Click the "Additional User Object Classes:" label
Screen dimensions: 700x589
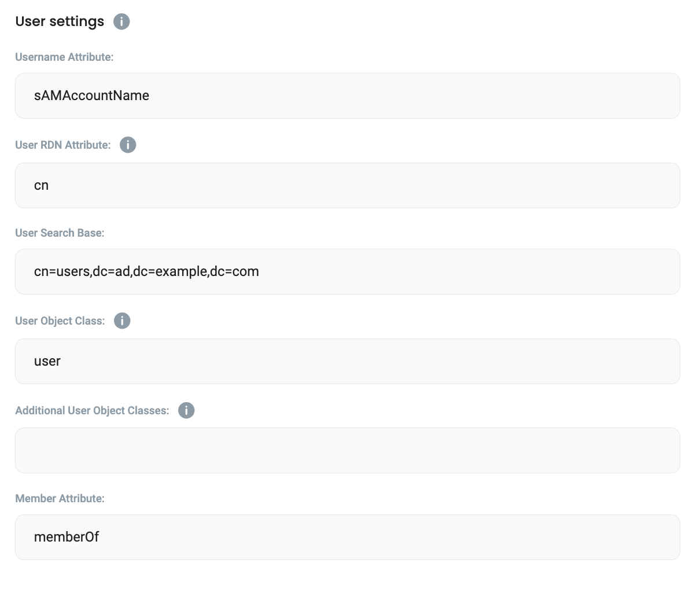[x=92, y=410]
